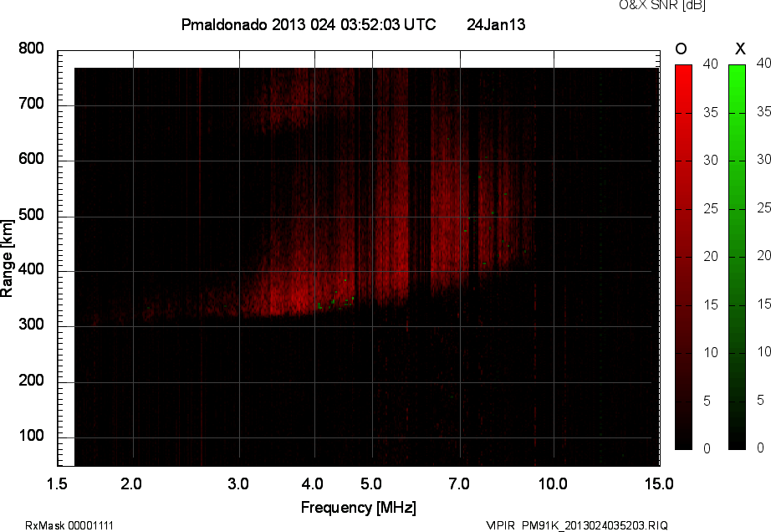
Task: Click the 200 km range tick label
Action: click(31, 380)
